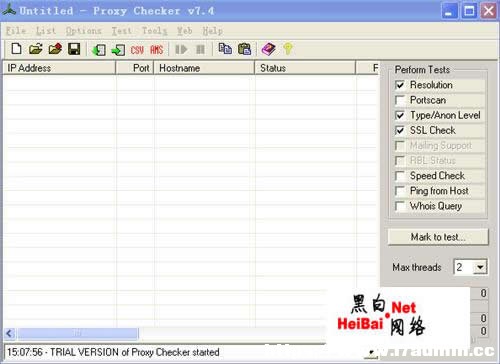
Task: Enable the Ping from Host checkbox
Action: 400,191
